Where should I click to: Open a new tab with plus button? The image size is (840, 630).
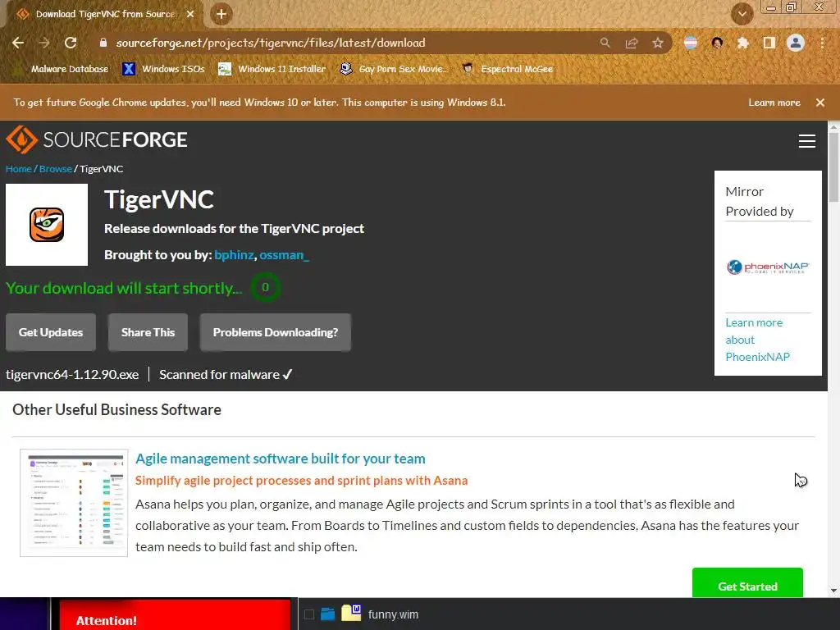[x=221, y=14]
